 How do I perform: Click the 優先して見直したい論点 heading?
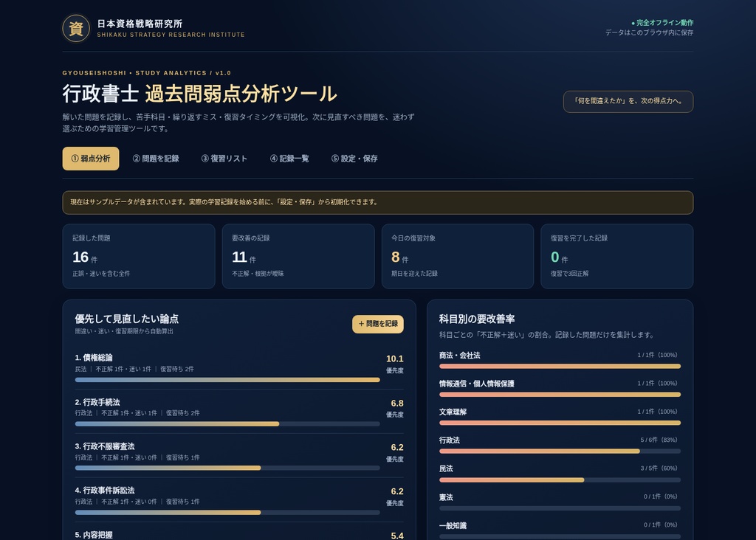click(x=127, y=319)
